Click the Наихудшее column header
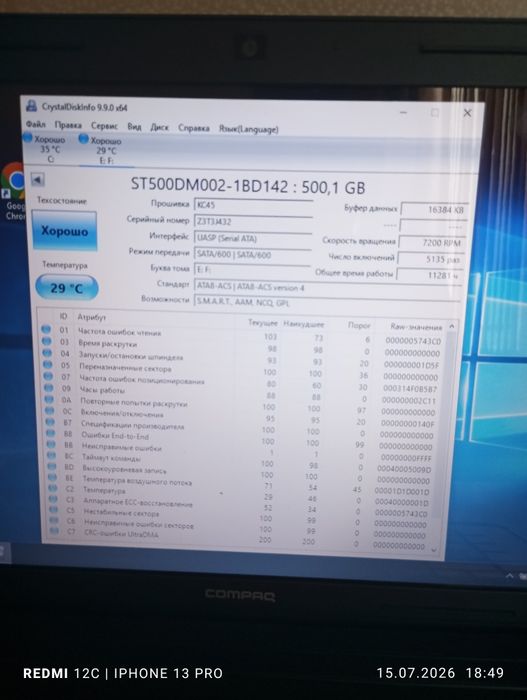This screenshot has height=700, width=527. coord(304,324)
